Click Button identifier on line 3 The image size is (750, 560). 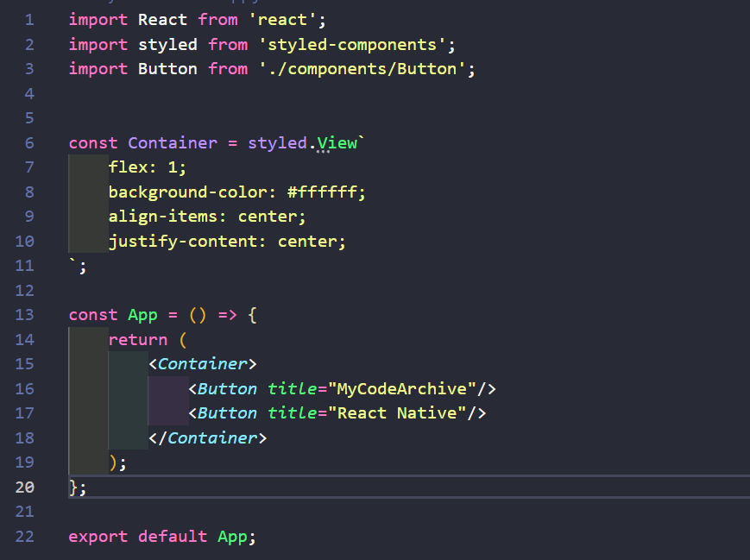(167, 69)
